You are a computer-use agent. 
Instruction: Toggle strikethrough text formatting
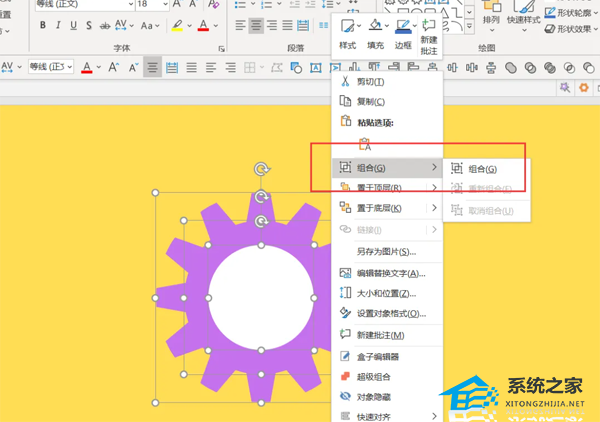(x=104, y=26)
